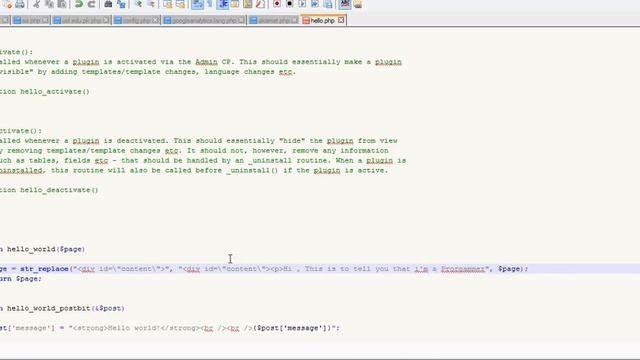Screen dimensions: 640x360
Task: Click the $page); argument at line end
Action: [513, 269]
